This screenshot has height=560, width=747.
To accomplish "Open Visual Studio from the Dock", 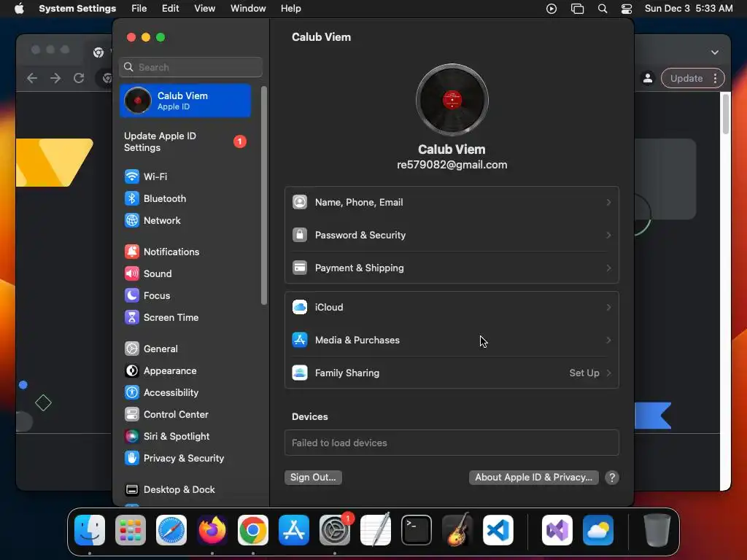I will (557, 530).
